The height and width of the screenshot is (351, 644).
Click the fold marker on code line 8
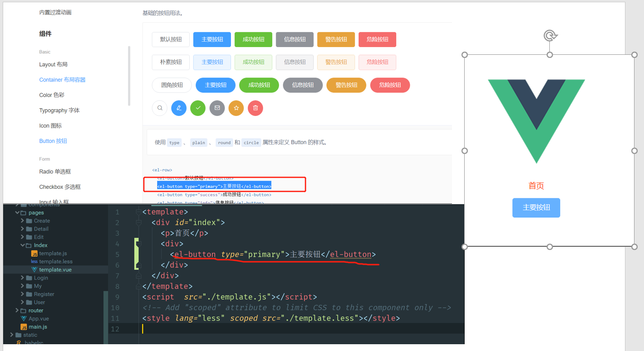(139, 286)
